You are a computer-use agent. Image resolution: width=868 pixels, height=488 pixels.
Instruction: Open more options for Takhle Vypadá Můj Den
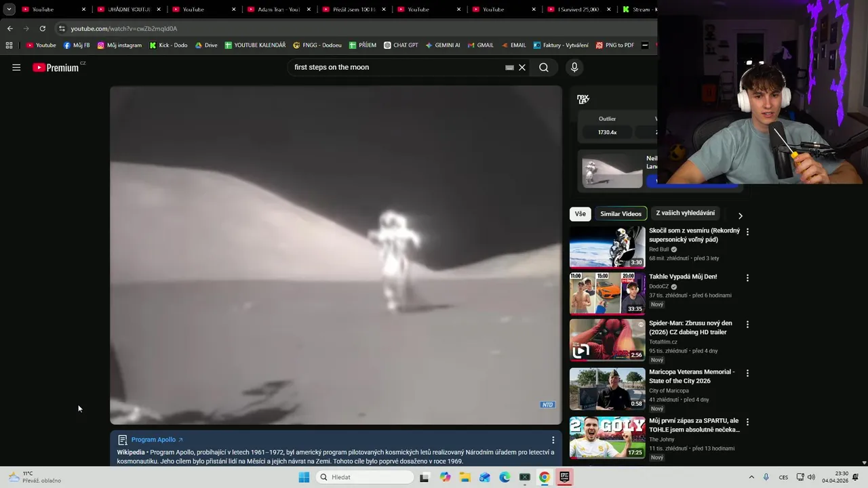pyautogui.click(x=747, y=278)
